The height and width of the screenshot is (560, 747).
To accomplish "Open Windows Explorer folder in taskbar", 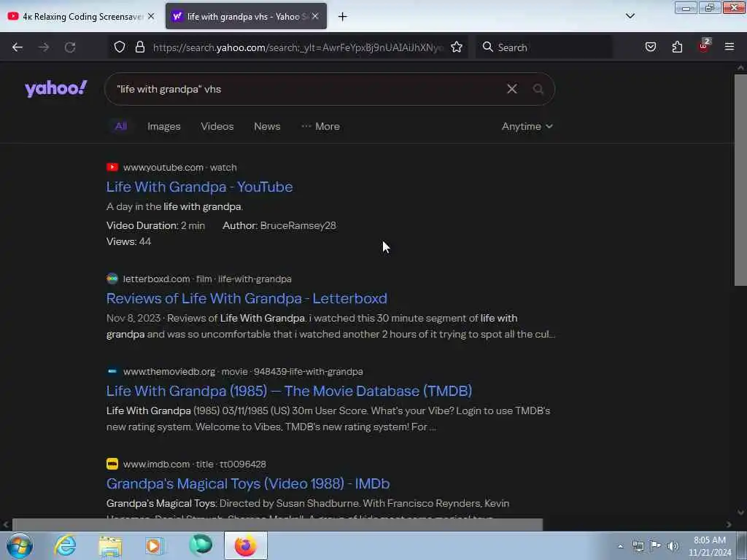I will click(111, 545).
